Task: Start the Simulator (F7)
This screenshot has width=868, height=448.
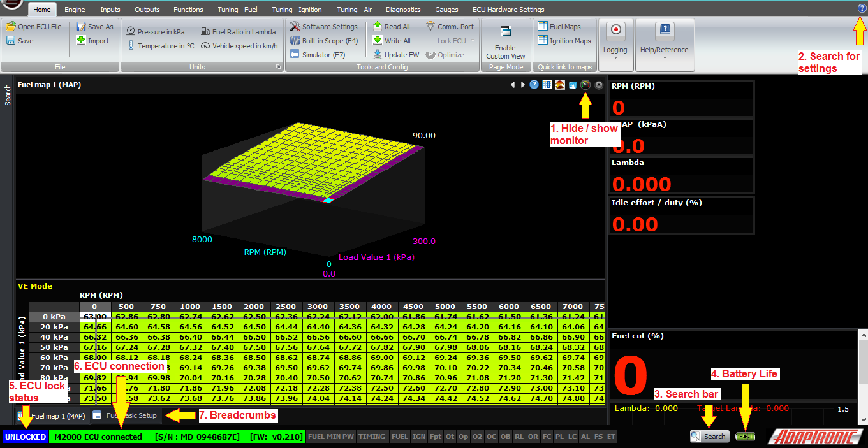Action: point(318,55)
